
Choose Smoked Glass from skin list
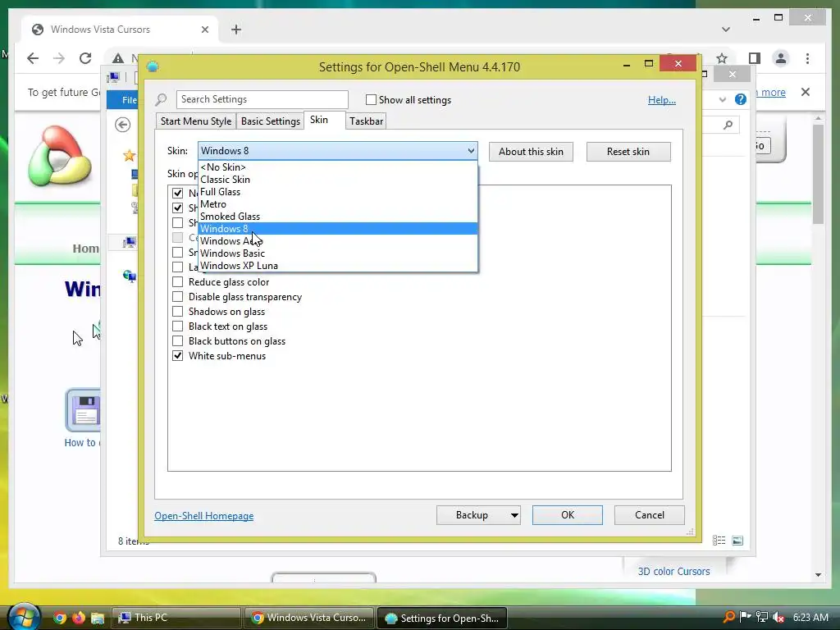[x=337, y=217]
